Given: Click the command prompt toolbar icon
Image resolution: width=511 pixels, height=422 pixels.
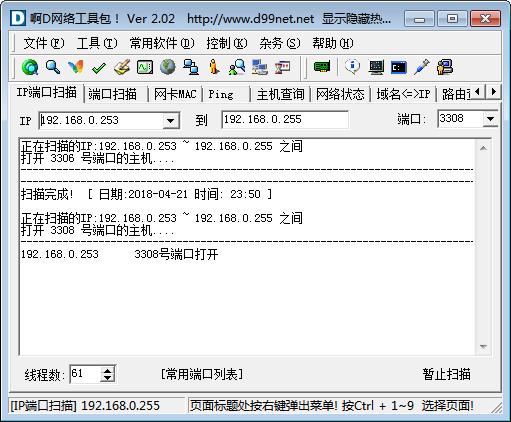Looking at the screenshot, I should pos(399,67).
